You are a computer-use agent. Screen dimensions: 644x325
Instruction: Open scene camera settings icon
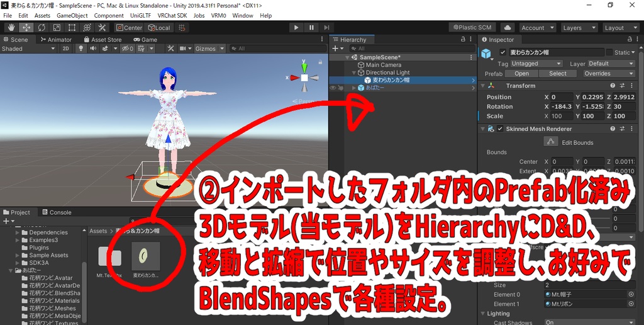click(183, 48)
